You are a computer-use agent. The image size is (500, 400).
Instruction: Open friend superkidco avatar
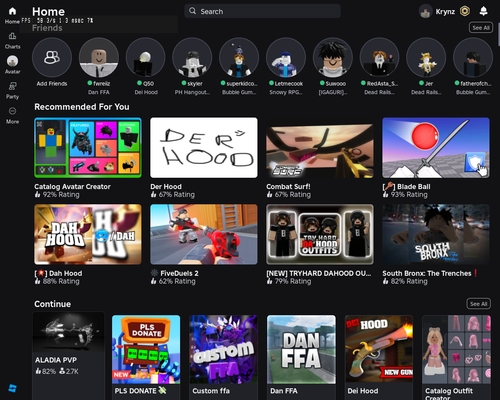coord(239,57)
